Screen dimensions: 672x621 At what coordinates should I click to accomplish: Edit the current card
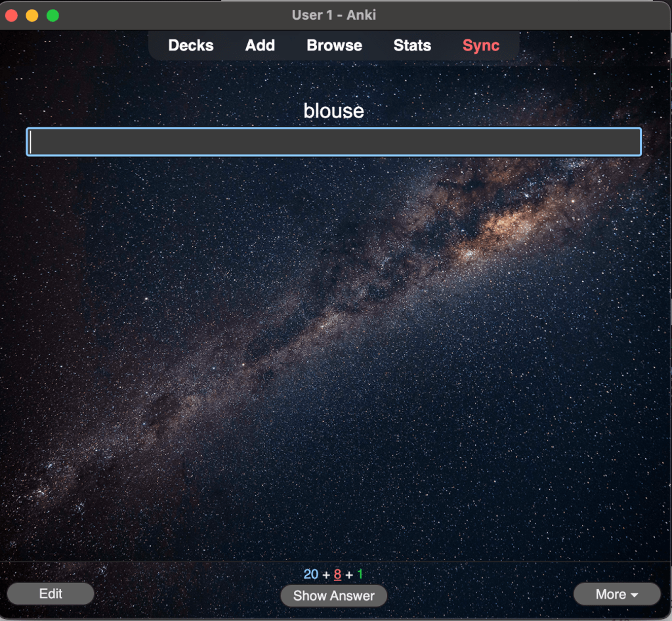point(51,594)
